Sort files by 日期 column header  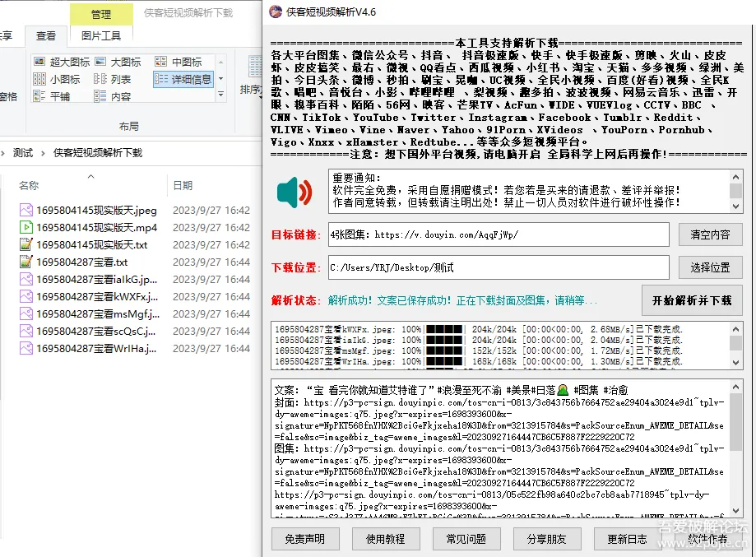183,186
